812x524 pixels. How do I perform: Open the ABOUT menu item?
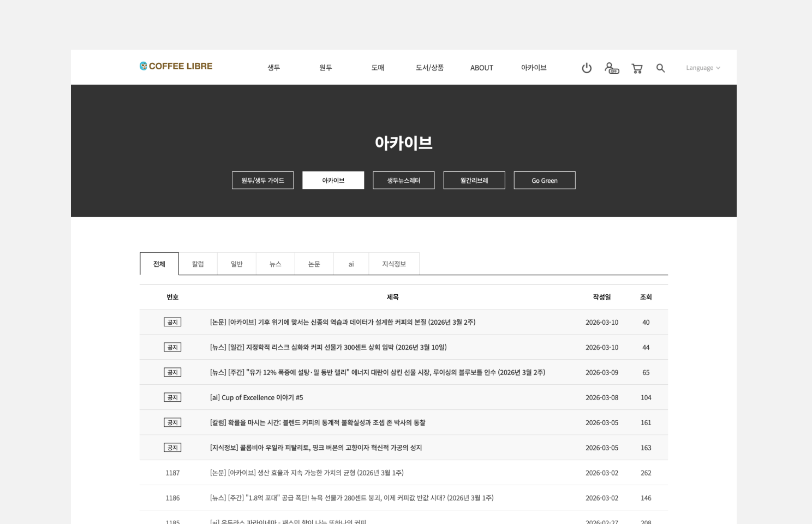point(481,68)
